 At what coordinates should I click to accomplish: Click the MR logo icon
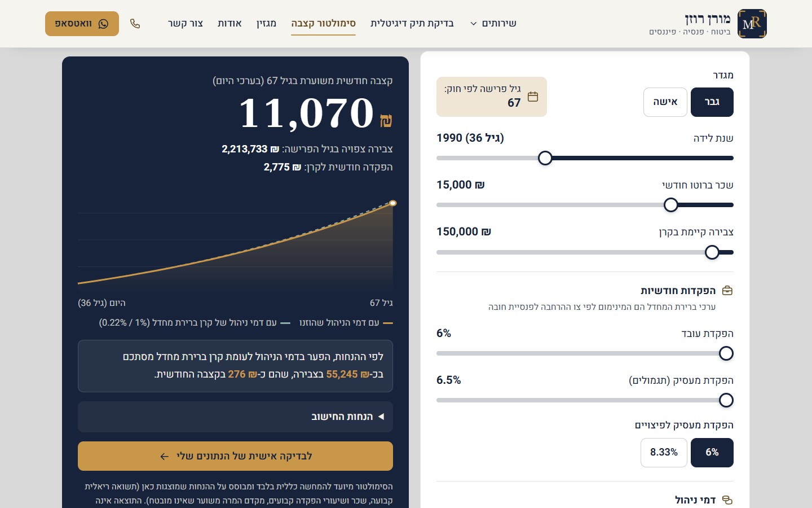coord(752,24)
